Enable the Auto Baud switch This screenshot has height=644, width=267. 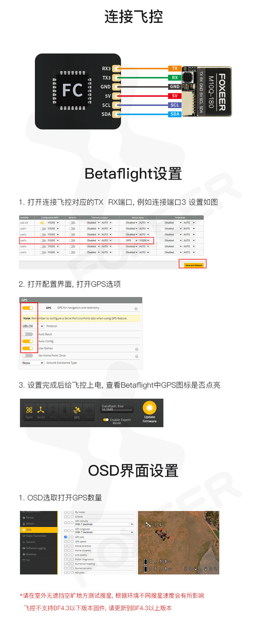pyautogui.click(x=27, y=334)
